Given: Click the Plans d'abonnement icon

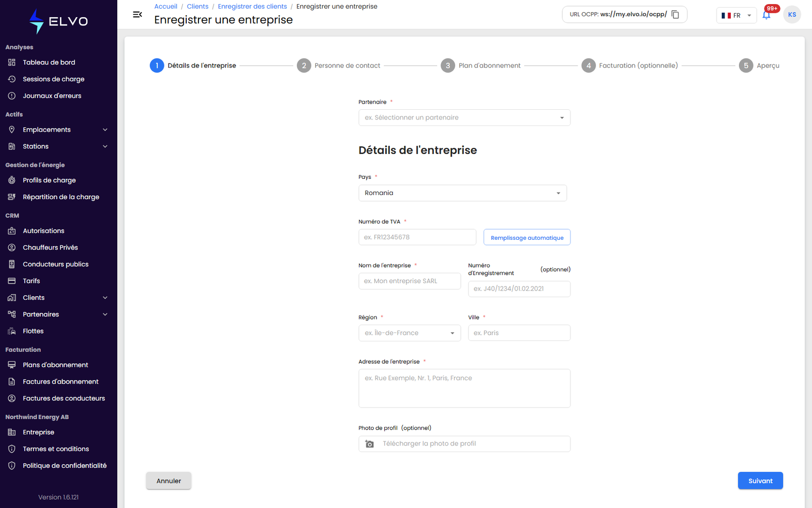Looking at the screenshot, I should click(x=12, y=365).
